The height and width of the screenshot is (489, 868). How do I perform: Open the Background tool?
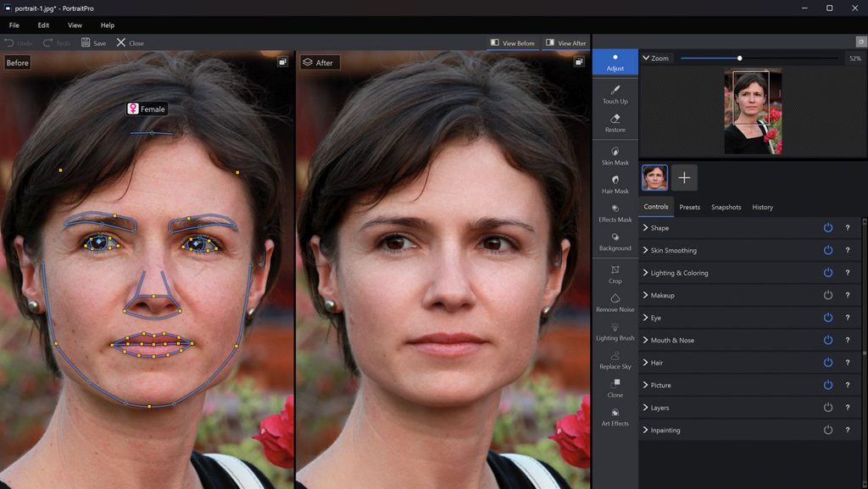click(615, 242)
